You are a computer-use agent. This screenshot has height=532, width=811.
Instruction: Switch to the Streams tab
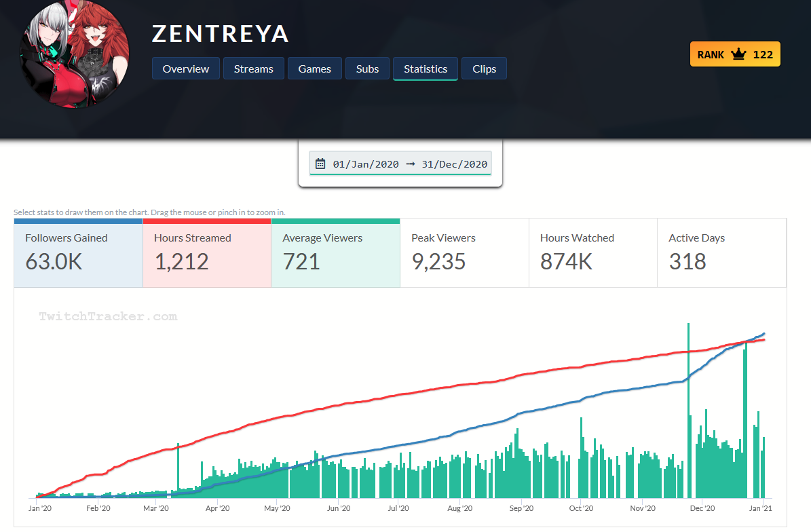[x=253, y=69]
